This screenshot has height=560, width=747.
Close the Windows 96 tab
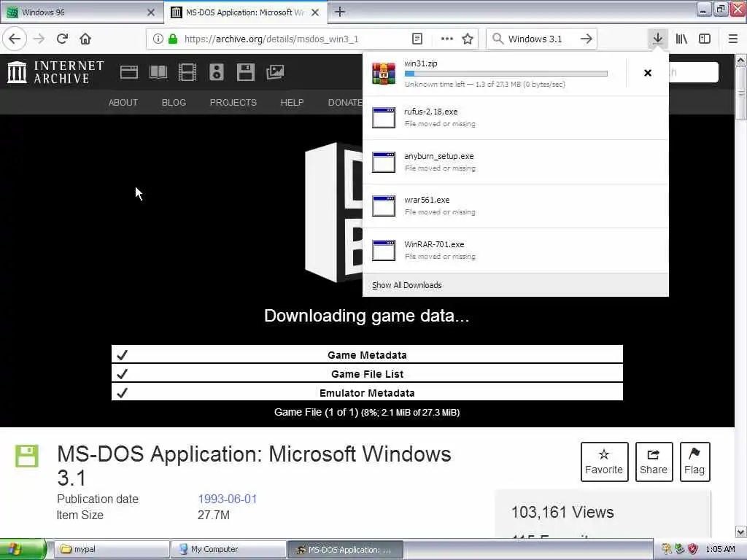tap(151, 12)
